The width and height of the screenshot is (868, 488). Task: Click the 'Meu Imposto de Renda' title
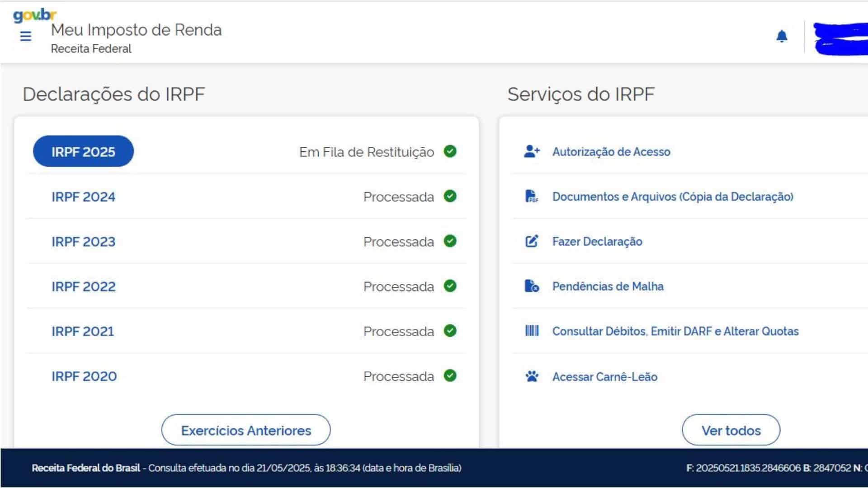click(136, 30)
